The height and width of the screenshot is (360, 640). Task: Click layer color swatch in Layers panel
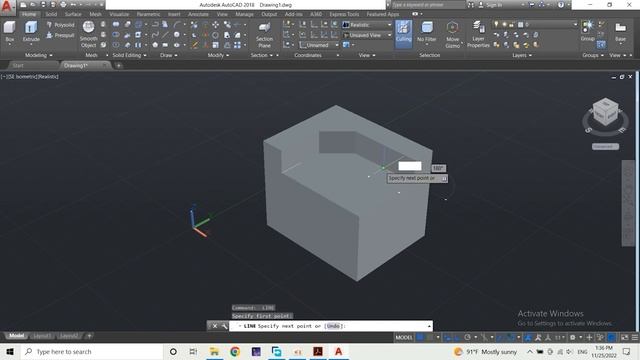(520, 24)
